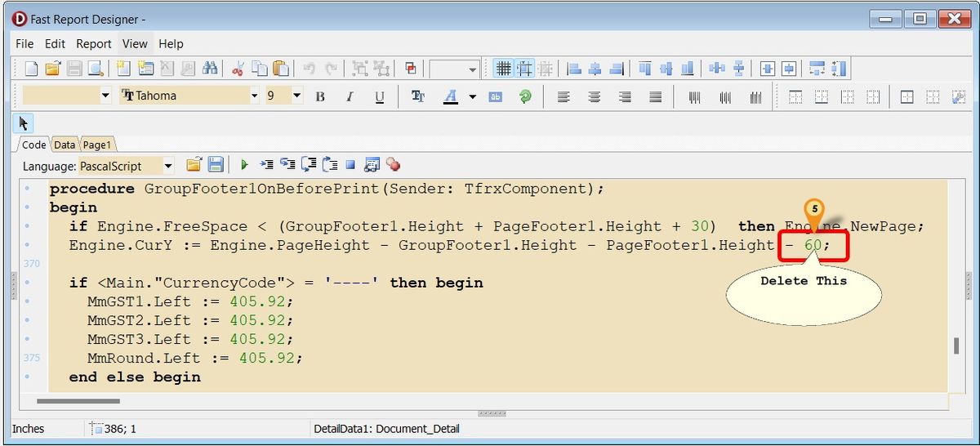This screenshot has width=980, height=446.
Task: Switch to the Data tab
Action: [65, 145]
